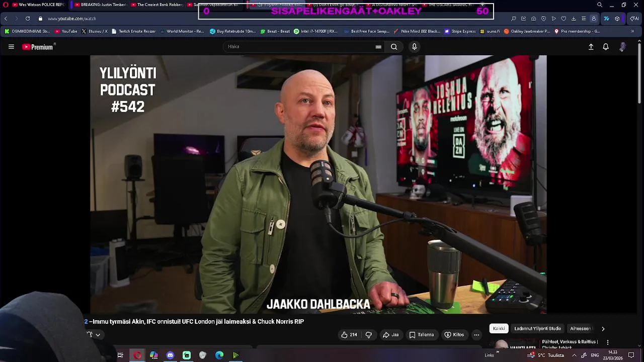The height and width of the screenshot is (362, 644).
Task: Open the World Monitor bookmark
Action: [x=182, y=31]
